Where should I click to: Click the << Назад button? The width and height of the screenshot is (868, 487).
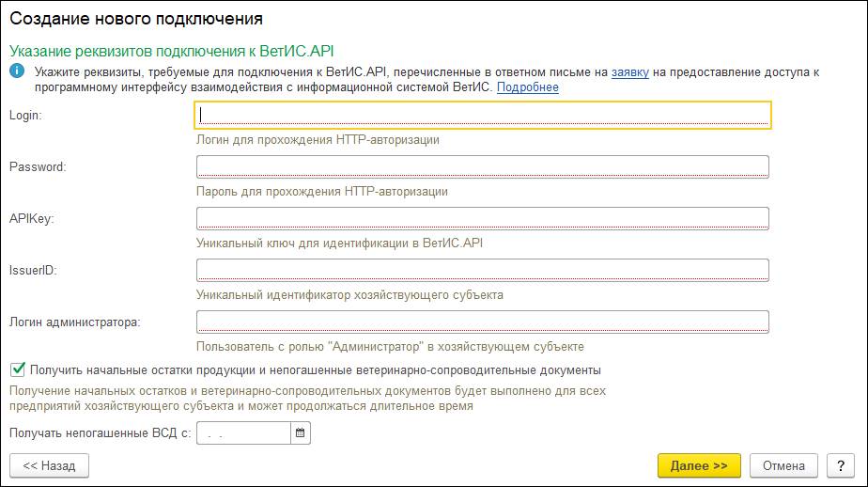click(49, 465)
